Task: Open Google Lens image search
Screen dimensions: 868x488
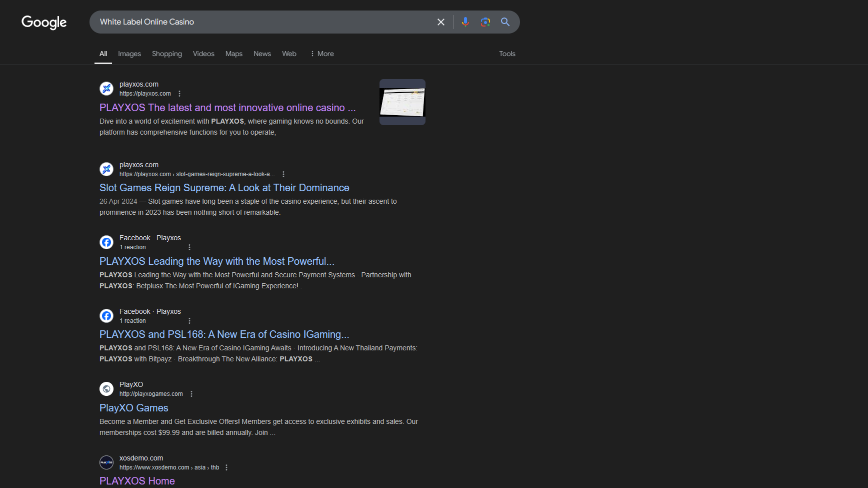Action: coord(485,22)
